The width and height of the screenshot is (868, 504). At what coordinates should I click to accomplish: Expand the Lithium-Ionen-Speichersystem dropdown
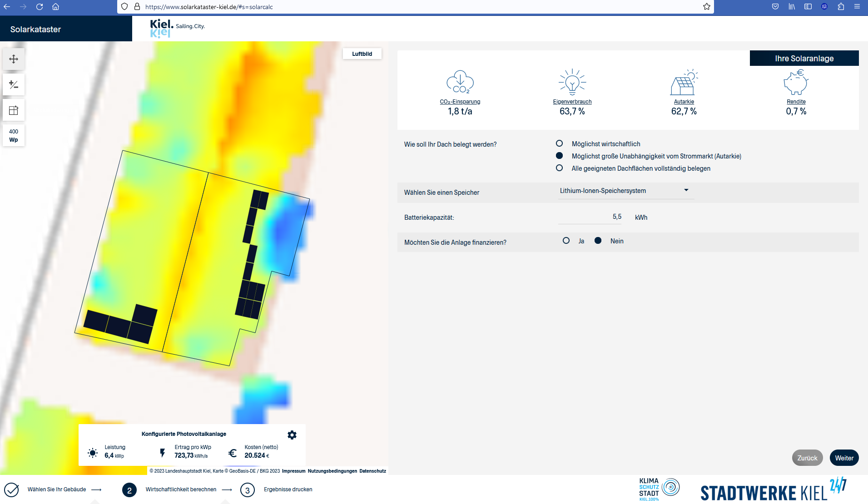[625, 191]
